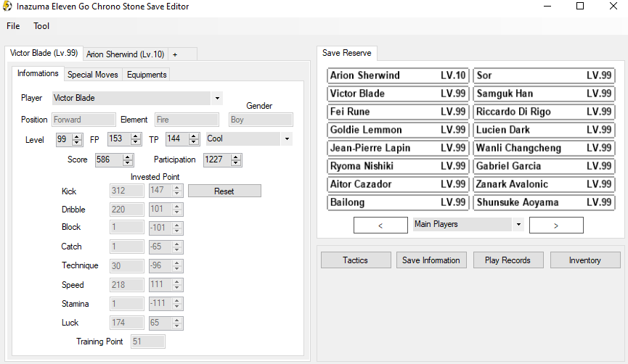Open the File menu

point(13,26)
